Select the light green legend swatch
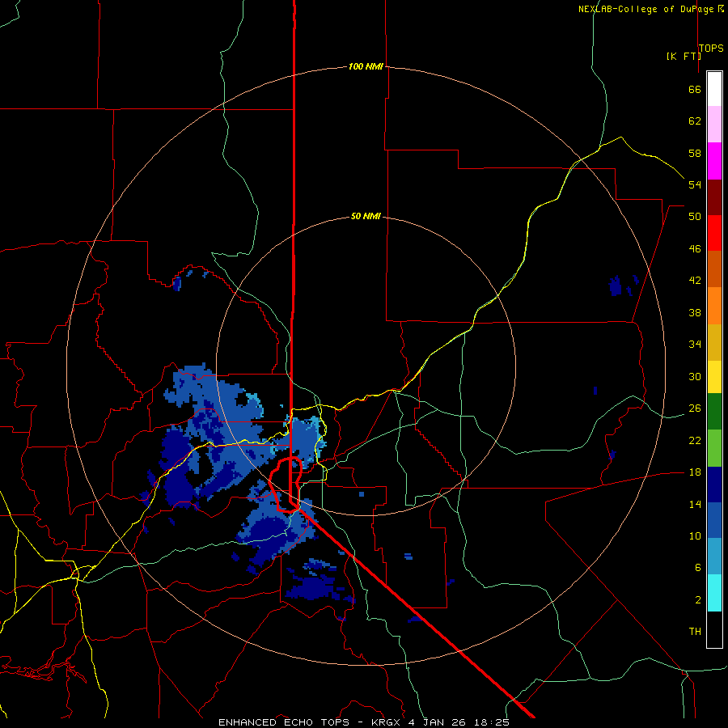 coord(714,448)
